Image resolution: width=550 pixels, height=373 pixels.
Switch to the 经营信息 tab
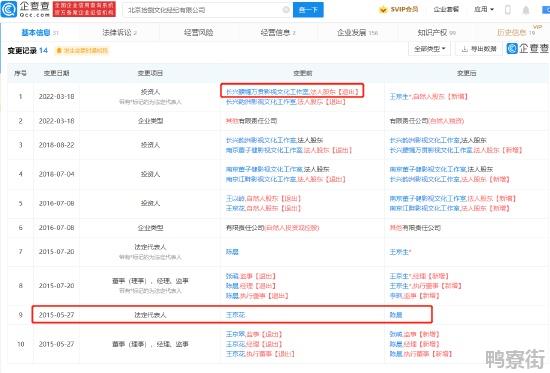(278, 33)
